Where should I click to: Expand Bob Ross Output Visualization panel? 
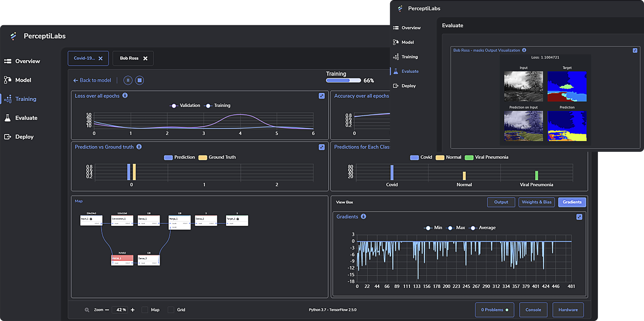635,50
